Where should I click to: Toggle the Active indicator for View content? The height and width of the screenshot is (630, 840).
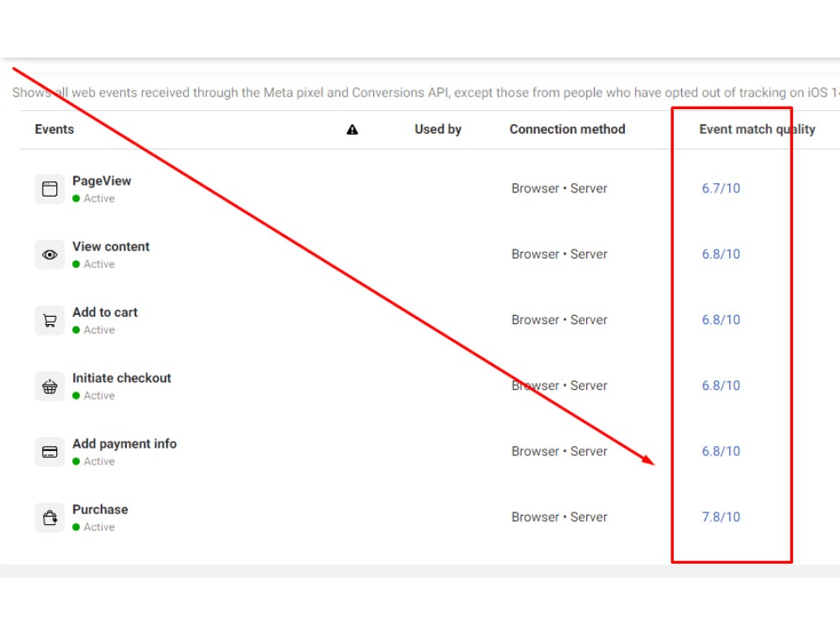(x=77, y=264)
